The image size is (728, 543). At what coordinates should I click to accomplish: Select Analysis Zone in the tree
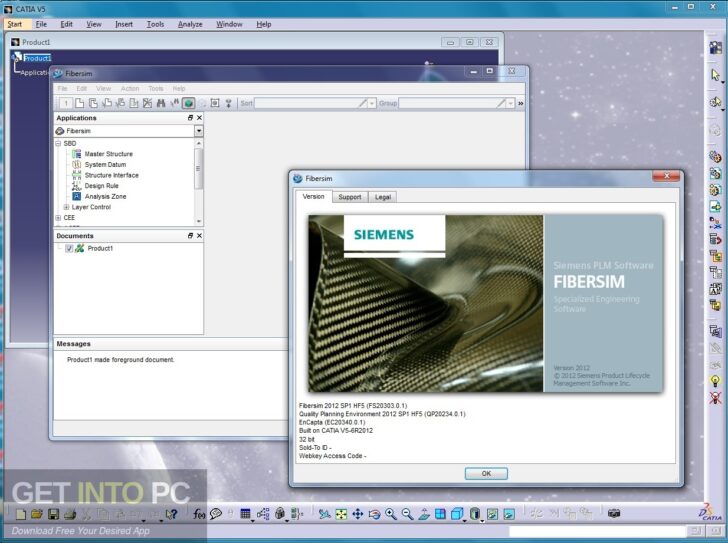click(x=105, y=196)
